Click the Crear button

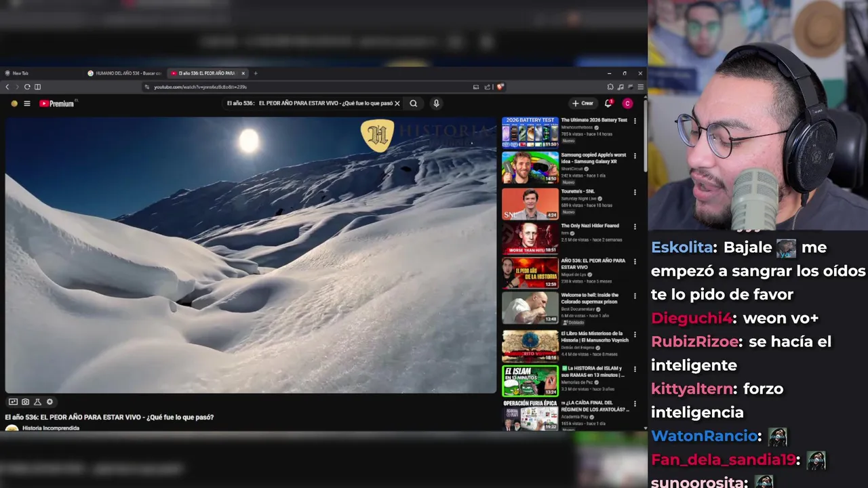coord(583,104)
